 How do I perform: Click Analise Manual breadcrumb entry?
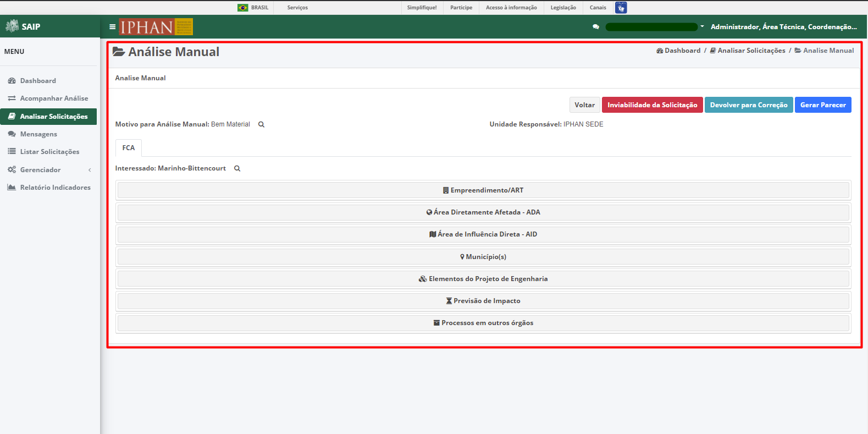824,51
